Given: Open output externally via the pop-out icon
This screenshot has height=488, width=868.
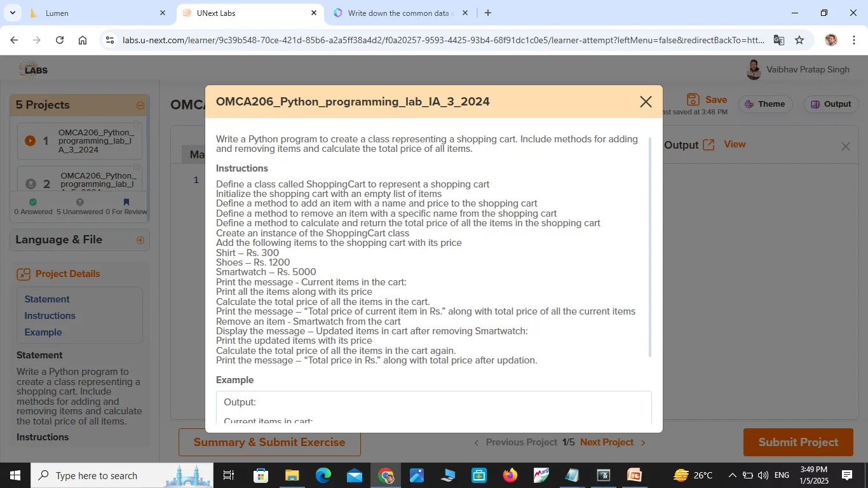Looking at the screenshot, I should (x=708, y=144).
